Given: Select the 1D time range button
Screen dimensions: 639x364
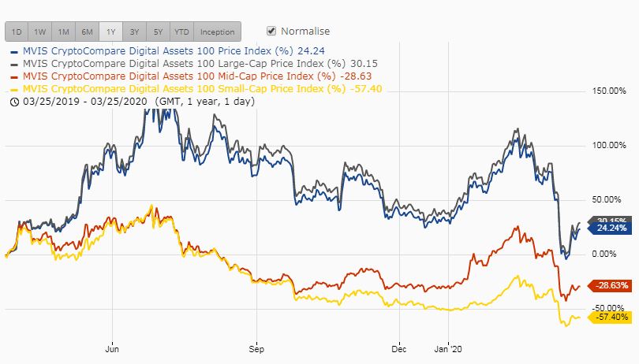Looking at the screenshot, I should click(x=17, y=32).
